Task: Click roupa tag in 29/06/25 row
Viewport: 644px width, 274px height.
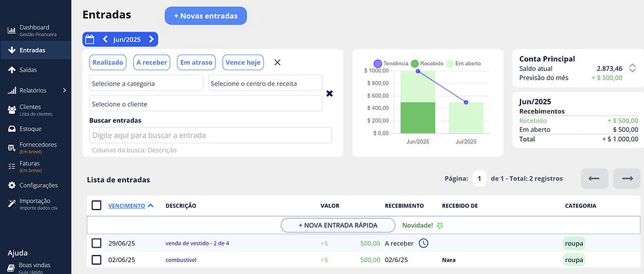Action: (x=574, y=243)
